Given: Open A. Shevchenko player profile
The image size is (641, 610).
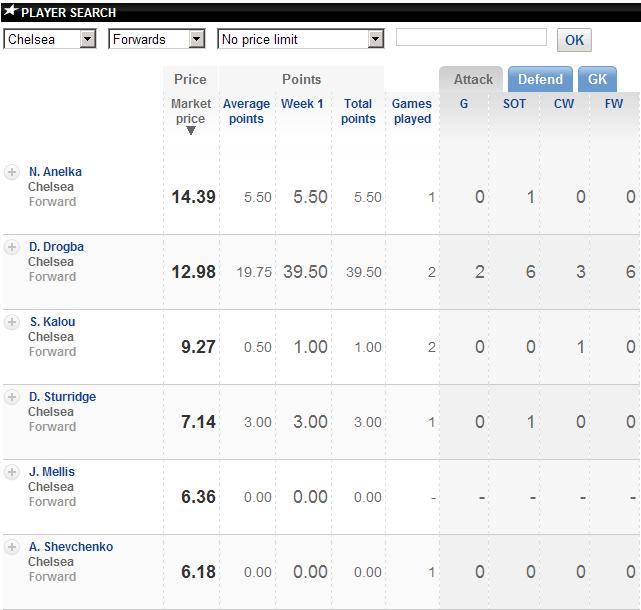Looking at the screenshot, I should click(71, 547).
